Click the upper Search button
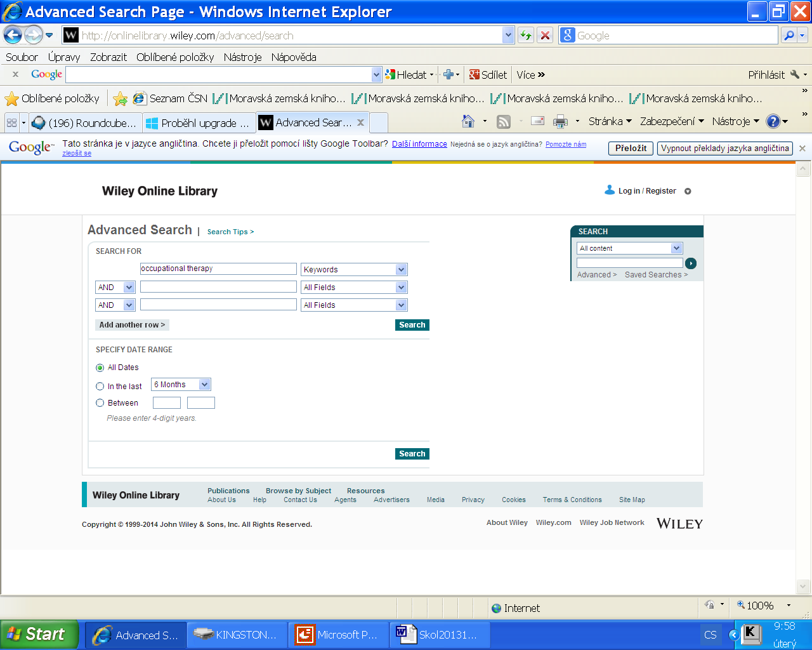The width and height of the screenshot is (812, 650). (412, 325)
